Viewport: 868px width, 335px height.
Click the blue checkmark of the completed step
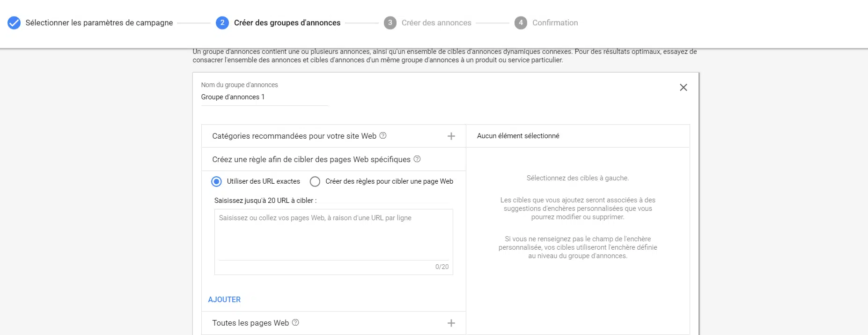click(14, 22)
